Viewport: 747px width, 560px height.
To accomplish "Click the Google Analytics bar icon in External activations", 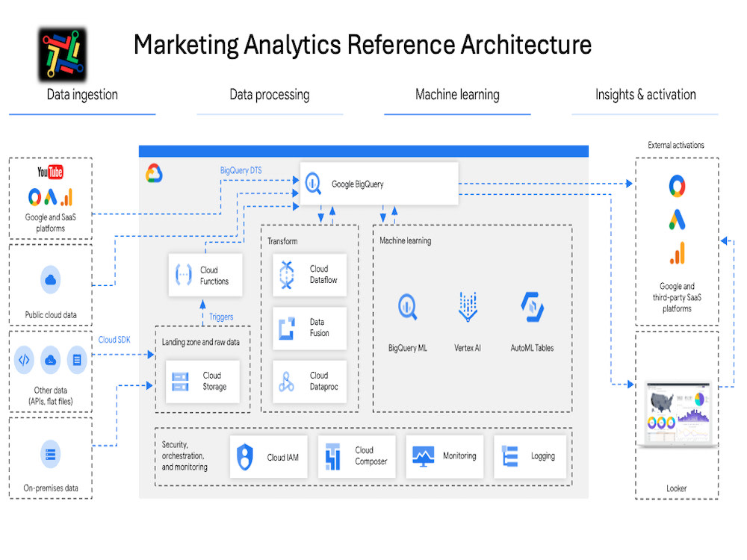I will coord(678,253).
